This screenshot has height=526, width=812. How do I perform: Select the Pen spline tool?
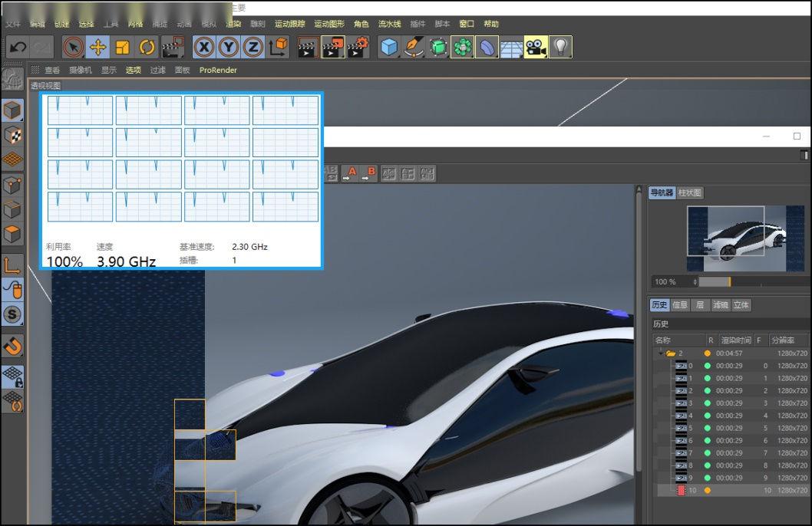[x=414, y=48]
